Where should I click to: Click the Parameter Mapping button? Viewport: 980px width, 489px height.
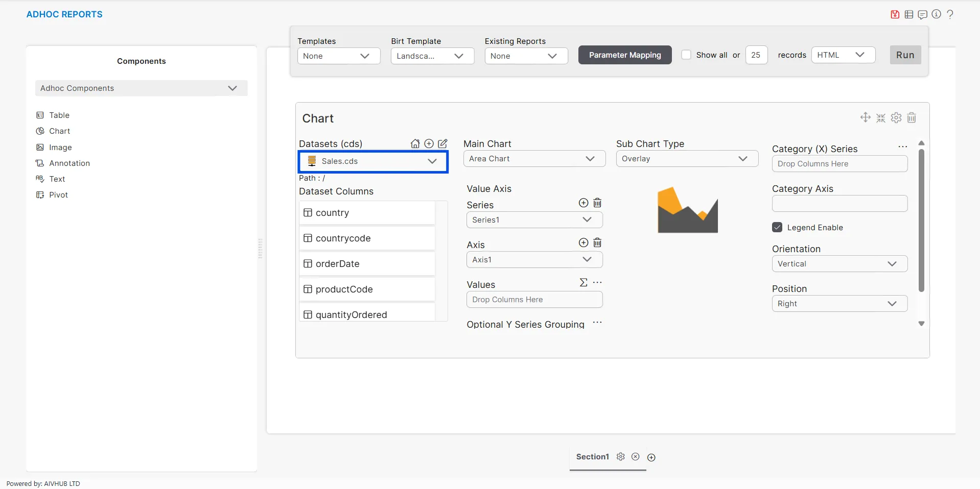coord(624,55)
